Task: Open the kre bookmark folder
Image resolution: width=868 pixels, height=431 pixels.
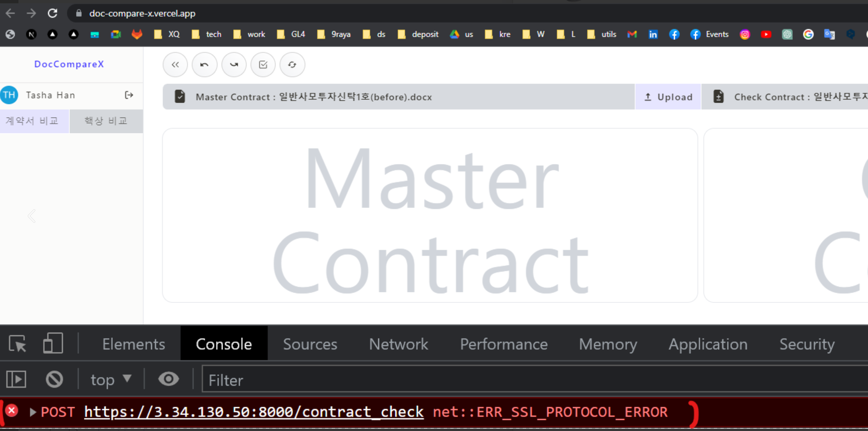Action: 498,34
